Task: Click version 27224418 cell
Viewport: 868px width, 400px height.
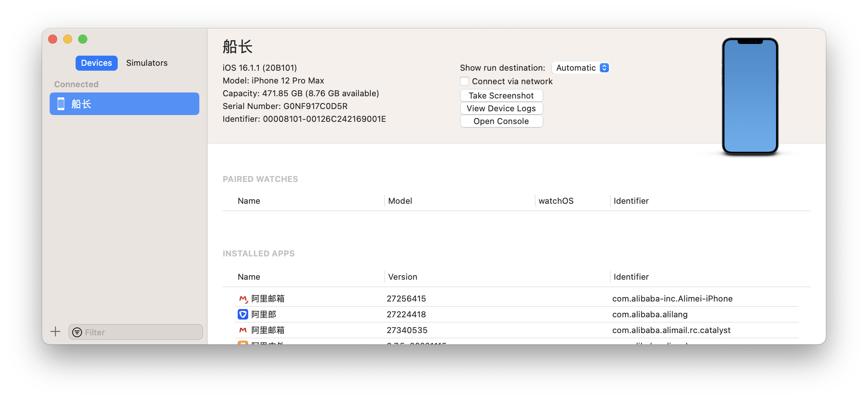Action: pos(406,314)
